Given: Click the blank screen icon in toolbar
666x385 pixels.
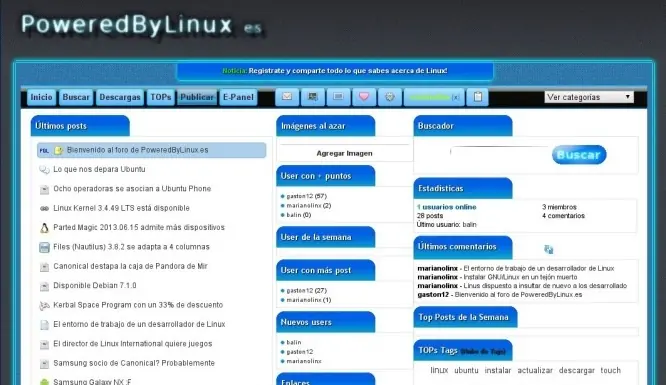Looking at the screenshot, I should [x=338, y=97].
